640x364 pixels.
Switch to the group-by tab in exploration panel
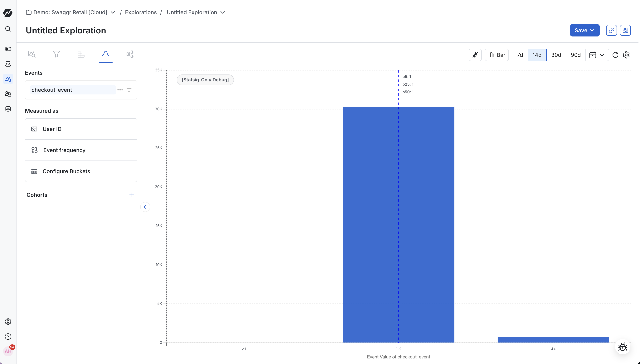pos(80,54)
